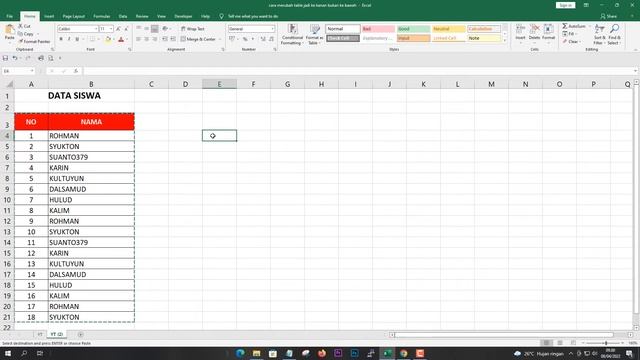The width and height of the screenshot is (640, 360).
Task: Click the Insert Function fx icon
Action: tap(76, 71)
